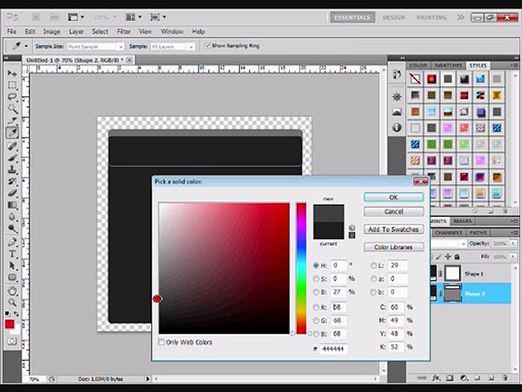Image resolution: width=522 pixels, height=392 pixels.
Task: Select the R red radio button
Action: click(316, 307)
